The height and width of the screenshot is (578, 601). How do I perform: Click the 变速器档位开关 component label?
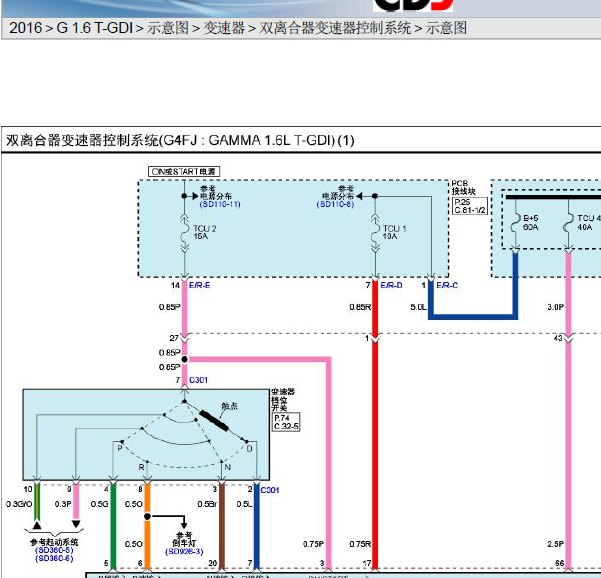point(283,399)
